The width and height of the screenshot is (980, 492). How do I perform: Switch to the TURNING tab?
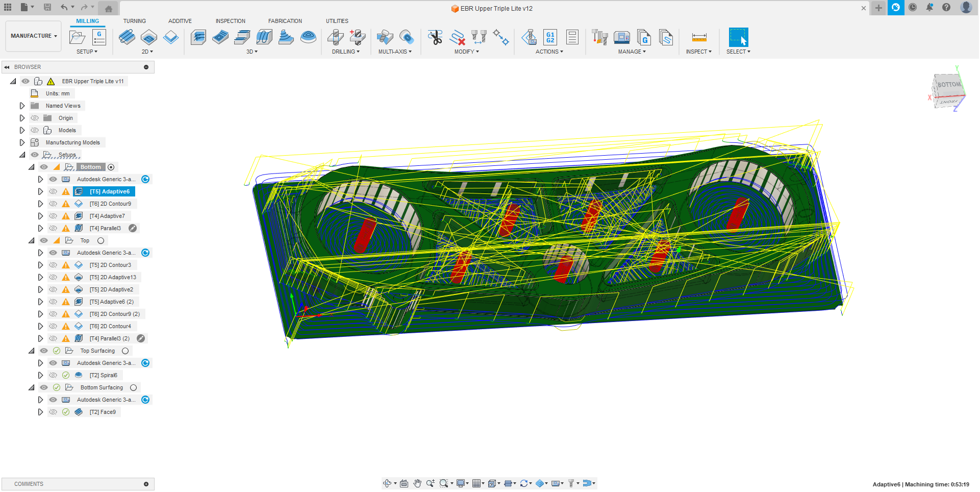(x=134, y=21)
